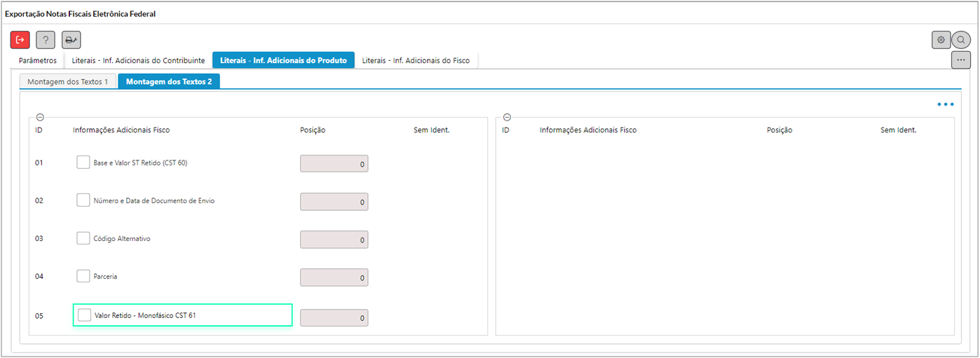Toggle the Código Alternativo checkbox
The height and width of the screenshot is (358, 980).
coord(83,238)
